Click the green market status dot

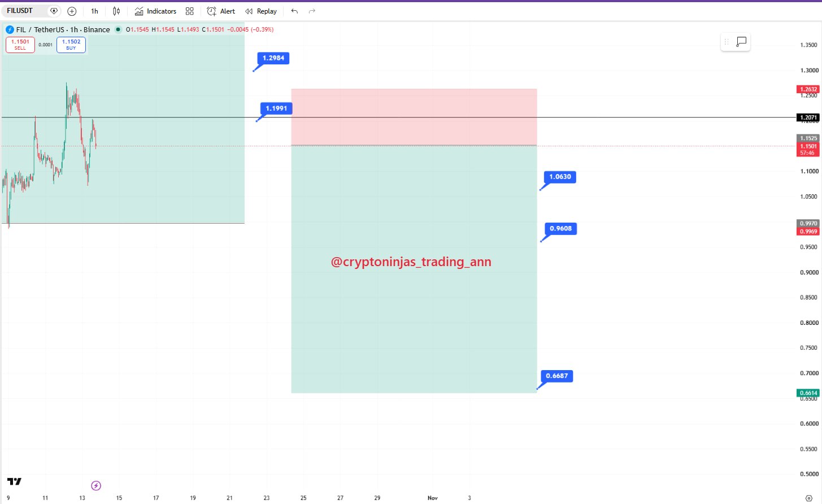(118, 29)
